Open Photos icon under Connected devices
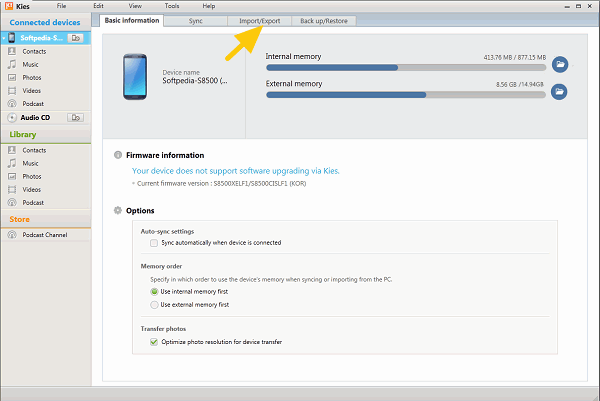Image resolution: width=600 pixels, height=401 pixels. point(12,77)
